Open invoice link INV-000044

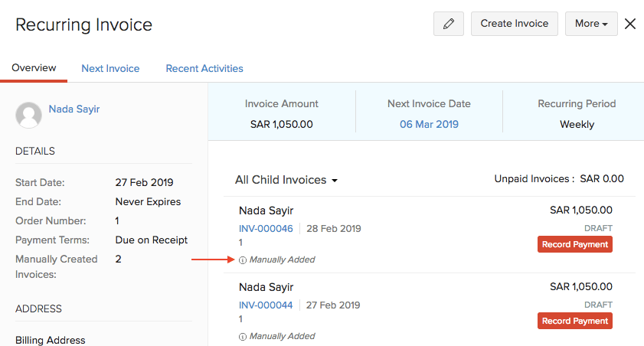click(266, 305)
